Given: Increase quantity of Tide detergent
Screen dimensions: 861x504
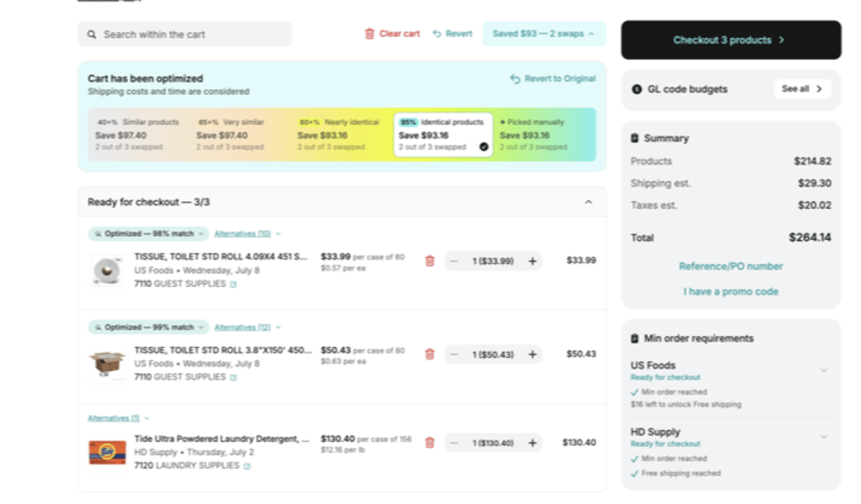Looking at the screenshot, I should [532, 443].
